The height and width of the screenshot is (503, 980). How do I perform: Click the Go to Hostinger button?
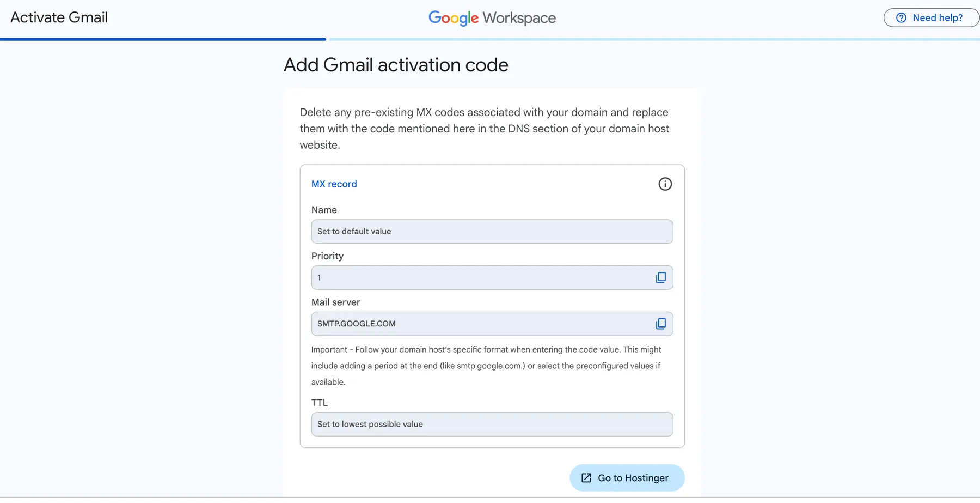627,478
